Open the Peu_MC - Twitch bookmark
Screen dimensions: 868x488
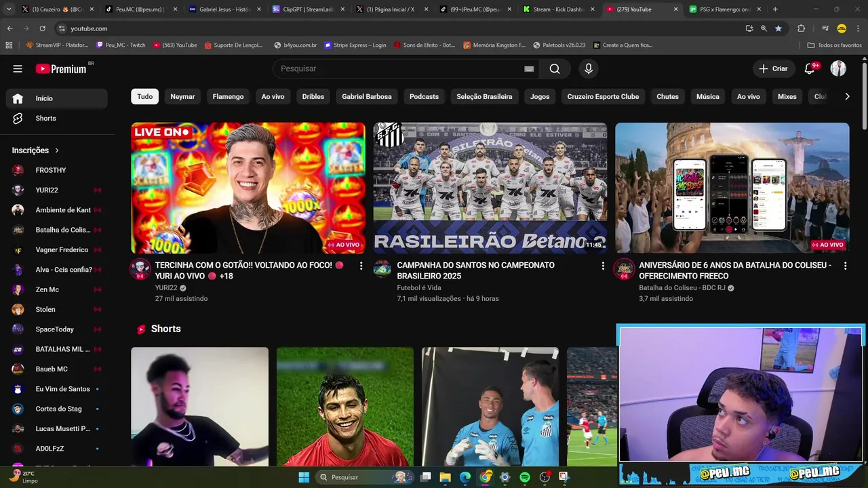(121, 45)
